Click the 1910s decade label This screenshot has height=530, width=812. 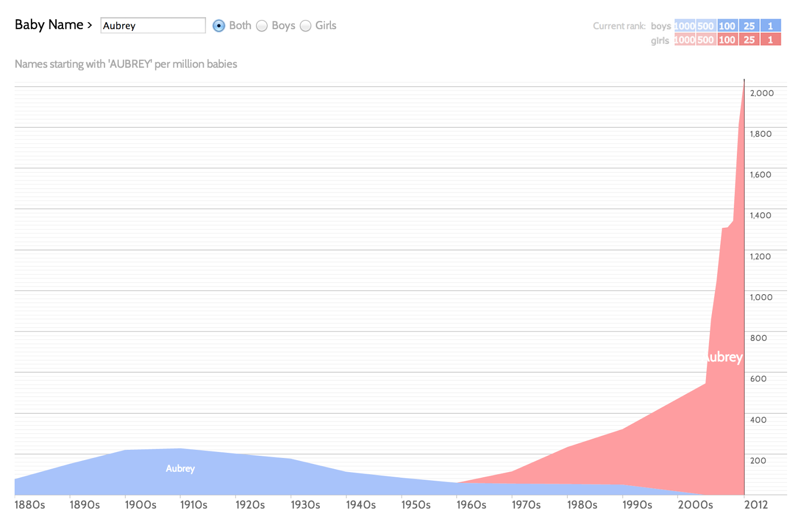click(194, 505)
